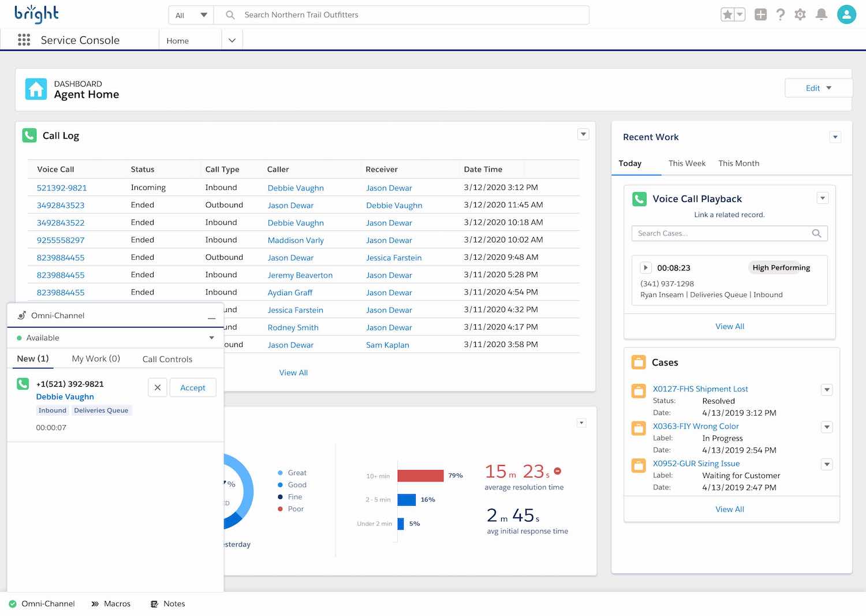Click the Cases briefcase icon

coord(639,362)
